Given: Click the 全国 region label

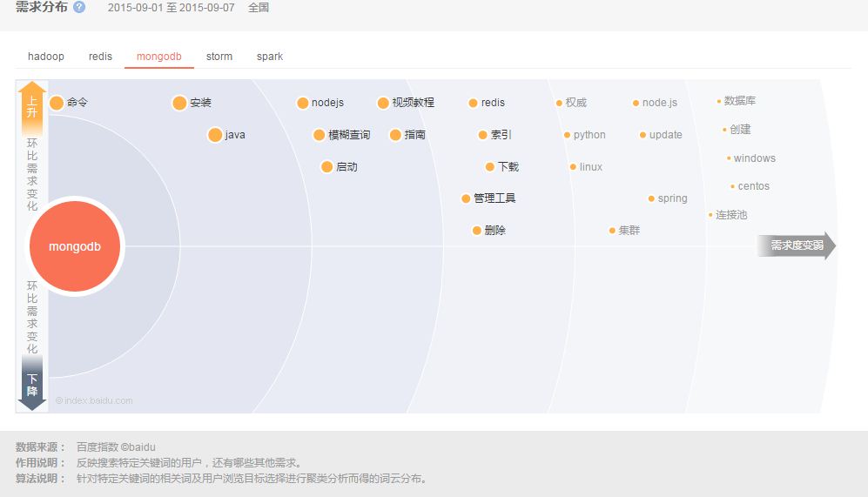Looking at the screenshot, I should click(259, 8).
